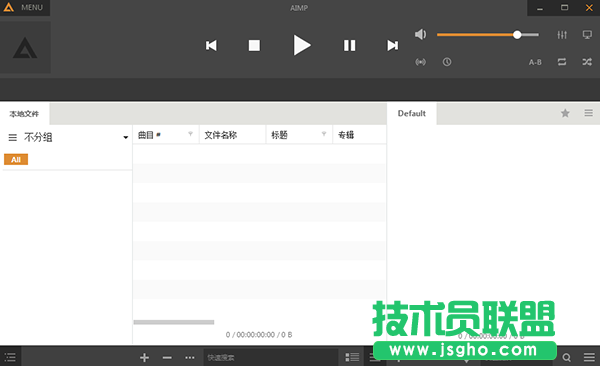Skip to the previous track
This screenshot has width=600, height=366.
coord(211,46)
